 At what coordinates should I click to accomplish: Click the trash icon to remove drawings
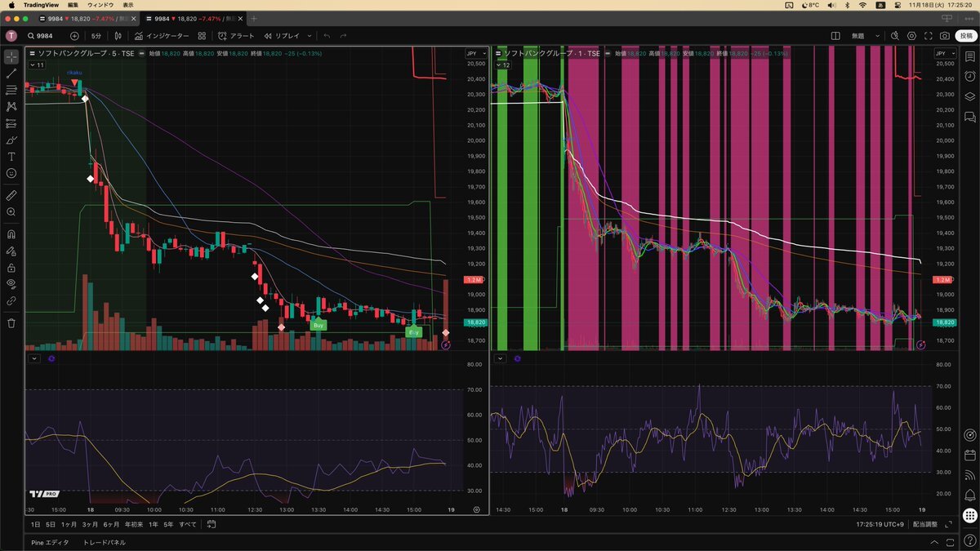[x=11, y=323]
